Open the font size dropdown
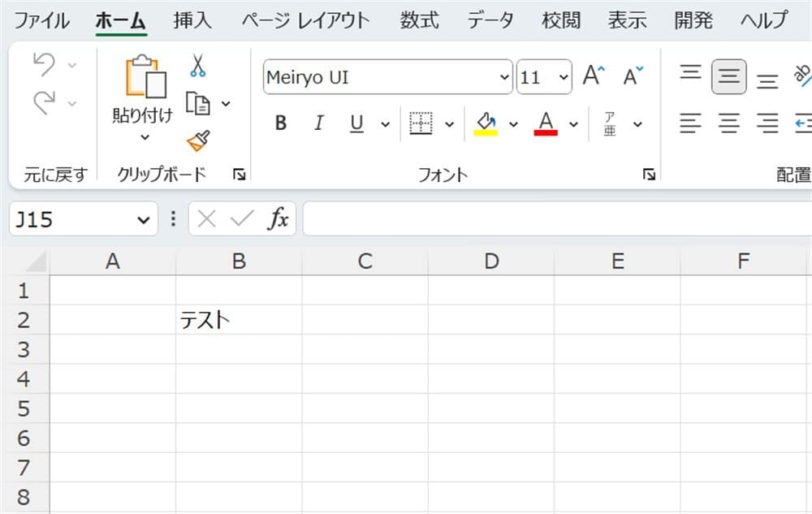Viewport: 812px width, 514px height. pos(564,78)
